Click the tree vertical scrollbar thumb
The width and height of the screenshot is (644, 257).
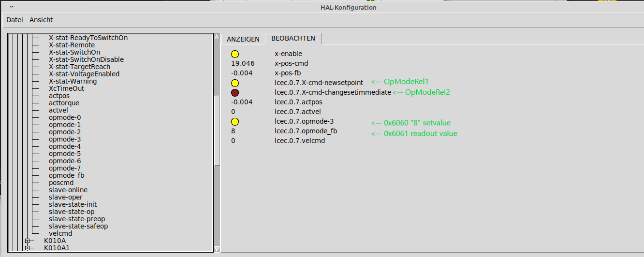tap(217, 130)
